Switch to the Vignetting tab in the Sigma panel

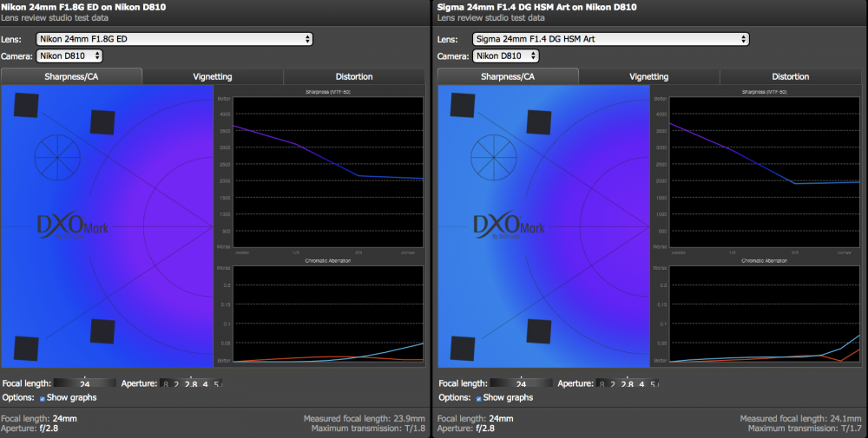click(648, 76)
